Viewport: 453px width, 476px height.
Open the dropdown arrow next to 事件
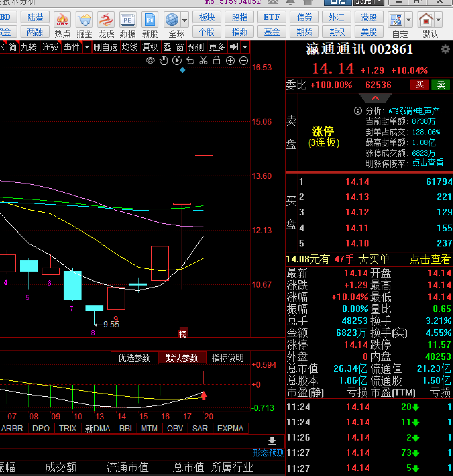point(87,47)
